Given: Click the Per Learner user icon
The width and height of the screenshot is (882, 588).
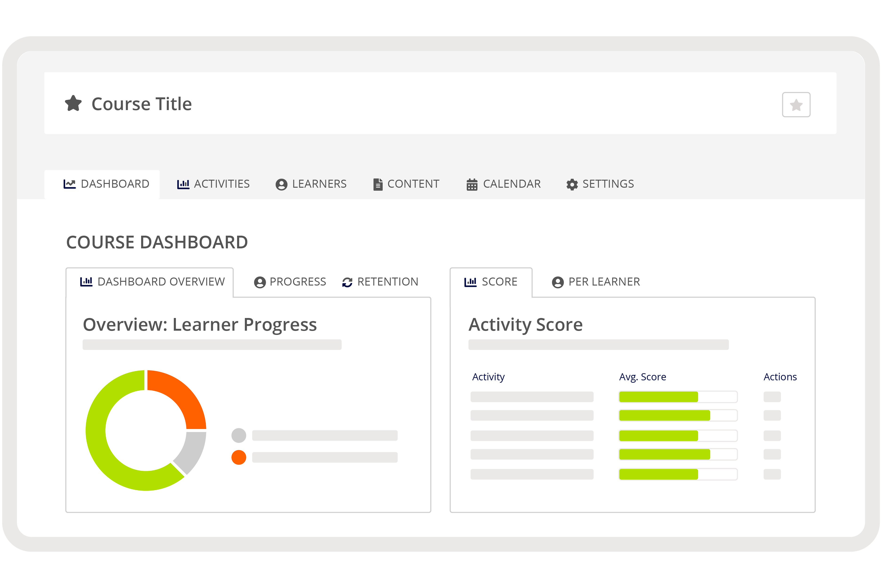Looking at the screenshot, I should coord(558,282).
